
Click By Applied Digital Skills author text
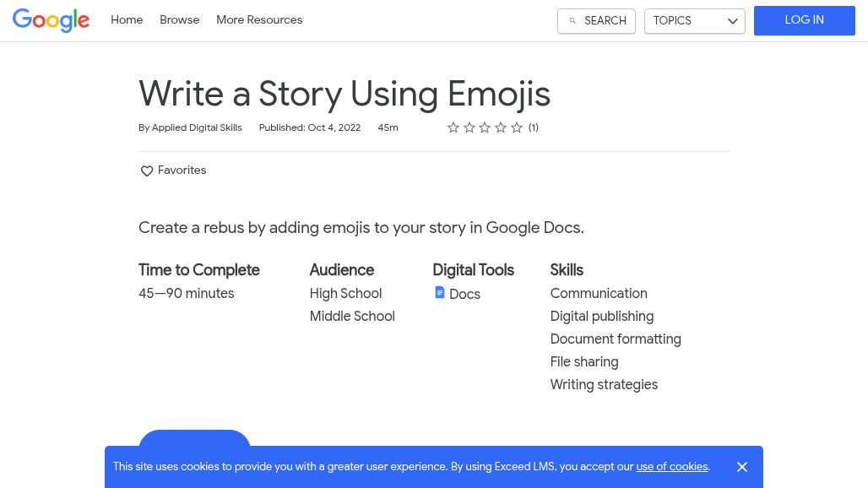click(190, 127)
